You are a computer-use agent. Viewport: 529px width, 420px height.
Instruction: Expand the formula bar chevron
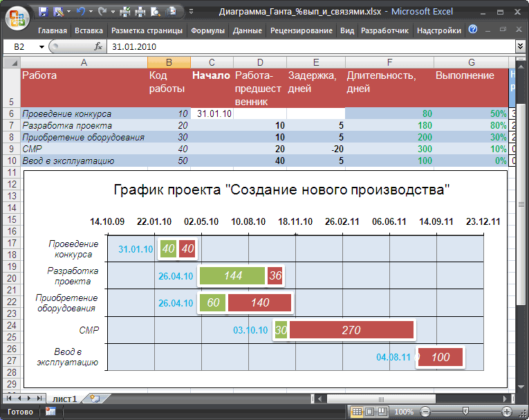(x=520, y=46)
